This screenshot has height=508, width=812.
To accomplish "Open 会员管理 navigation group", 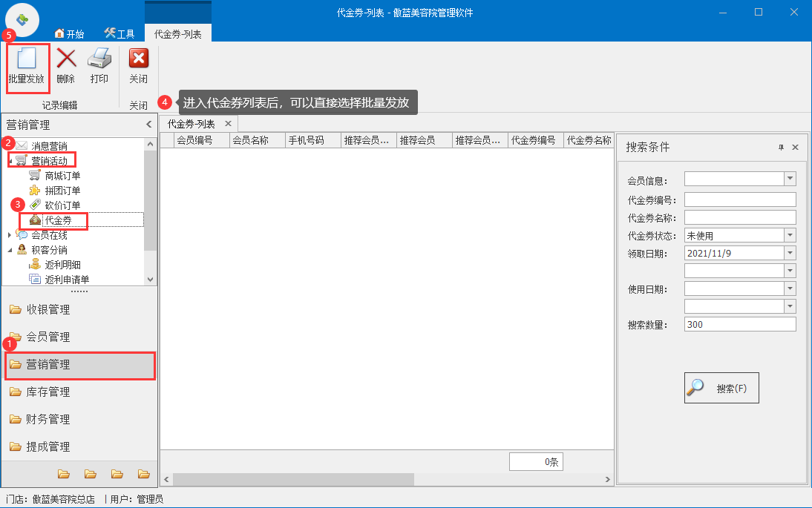I will [79, 337].
